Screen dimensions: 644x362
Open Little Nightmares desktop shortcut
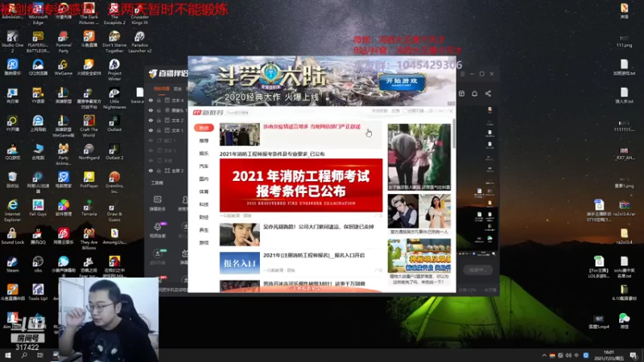(x=114, y=98)
